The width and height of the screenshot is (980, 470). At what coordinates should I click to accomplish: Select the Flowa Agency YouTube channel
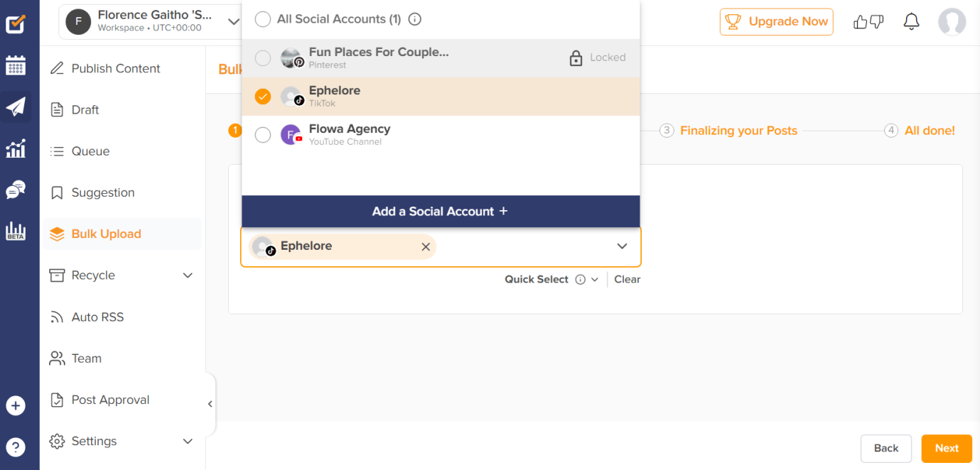coord(263,135)
